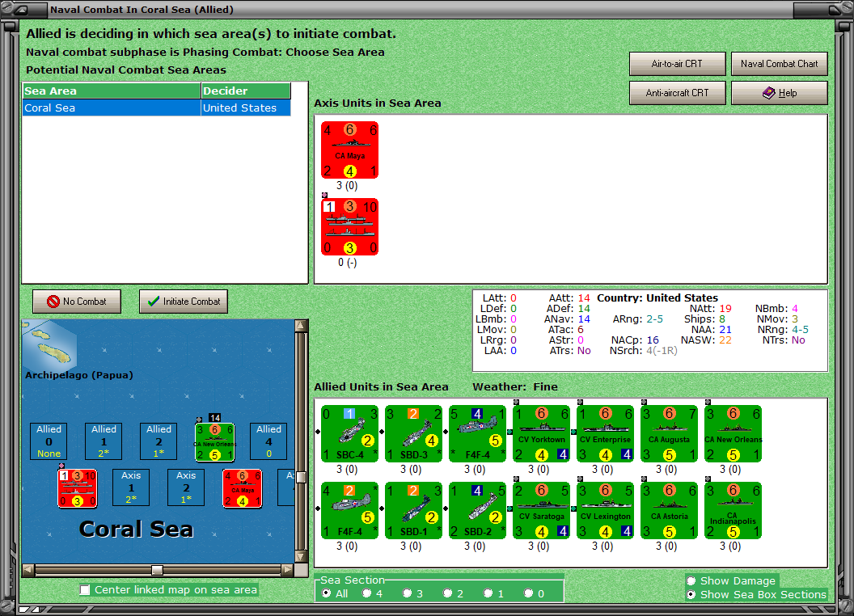Click the Allied 1 sea box section

tap(104, 441)
